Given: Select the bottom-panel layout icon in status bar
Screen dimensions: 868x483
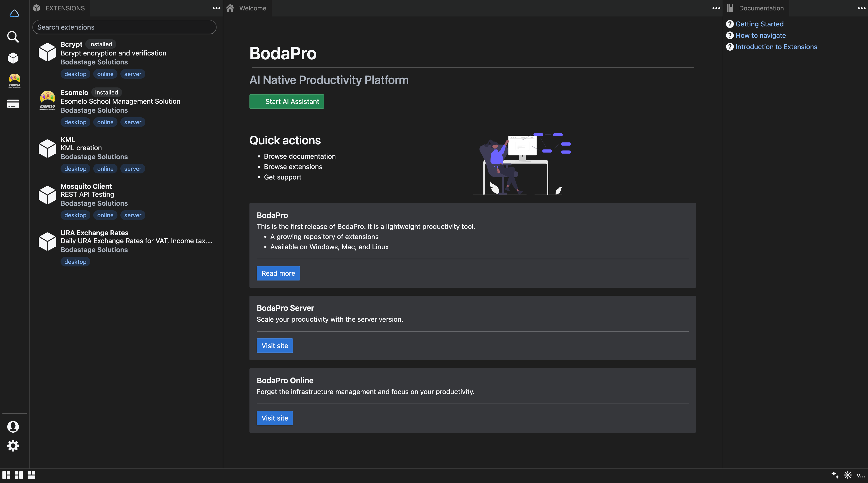Looking at the screenshot, I should [x=31, y=475].
